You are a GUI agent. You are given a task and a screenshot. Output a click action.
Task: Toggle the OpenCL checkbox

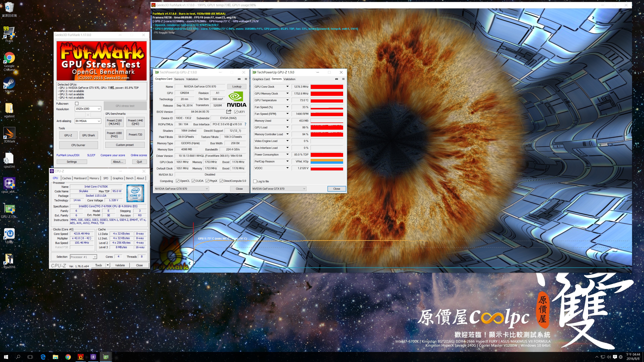click(x=177, y=181)
